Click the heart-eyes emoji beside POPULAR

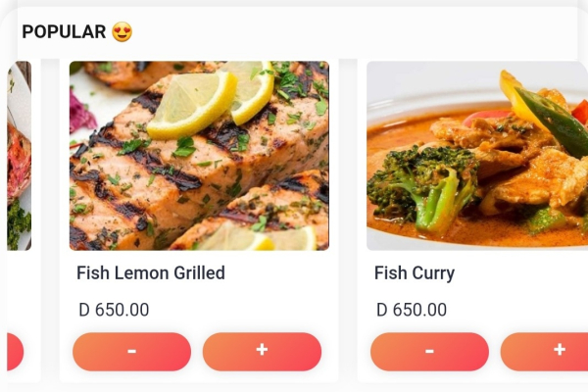pyautogui.click(x=122, y=32)
